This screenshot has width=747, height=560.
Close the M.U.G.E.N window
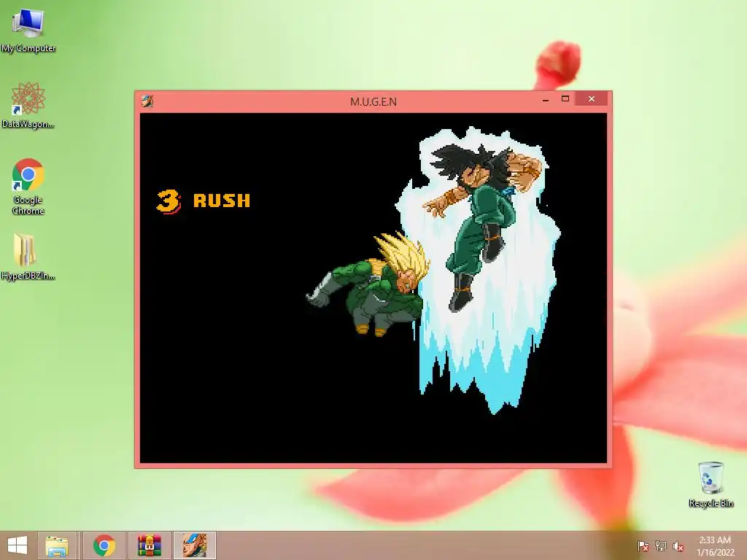click(591, 99)
